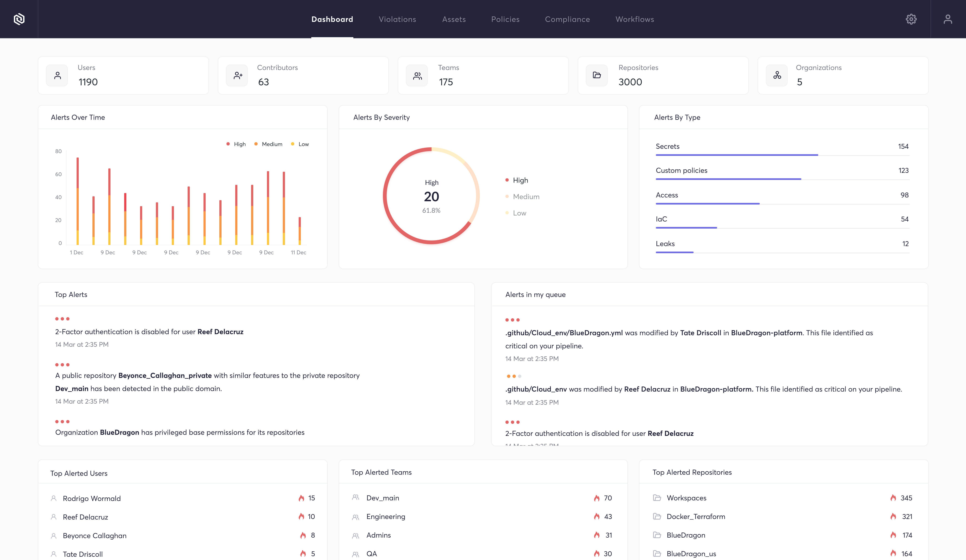The width and height of the screenshot is (966, 560).
Task: Select the Dev_main team row
Action: coord(382,498)
